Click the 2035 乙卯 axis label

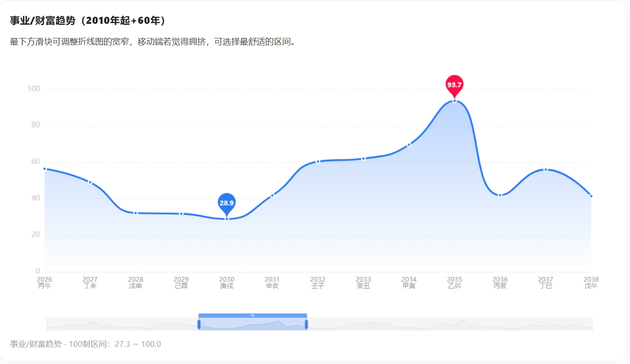(454, 282)
